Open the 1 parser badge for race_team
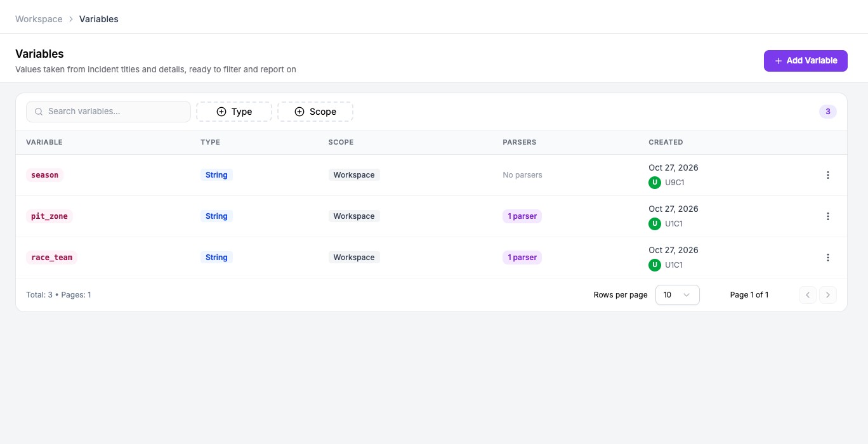Image resolution: width=868 pixels, height=444 pixels. 522,258
